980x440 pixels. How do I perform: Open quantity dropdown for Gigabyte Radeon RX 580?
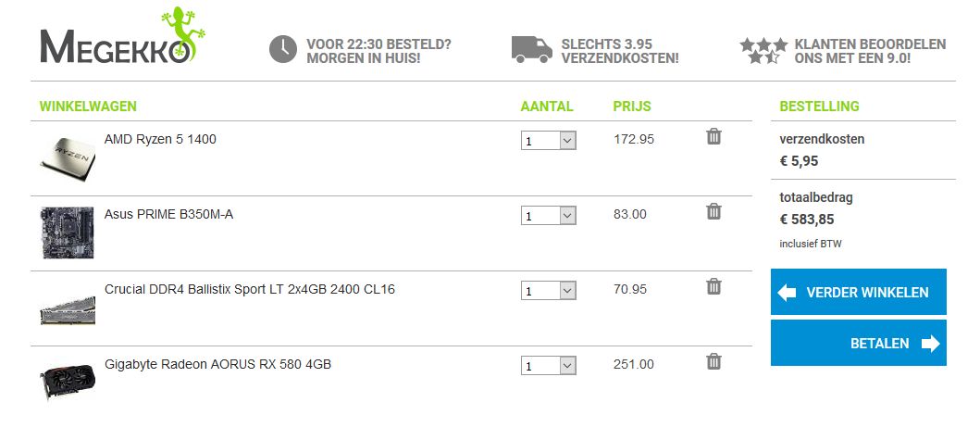[549, 366]
